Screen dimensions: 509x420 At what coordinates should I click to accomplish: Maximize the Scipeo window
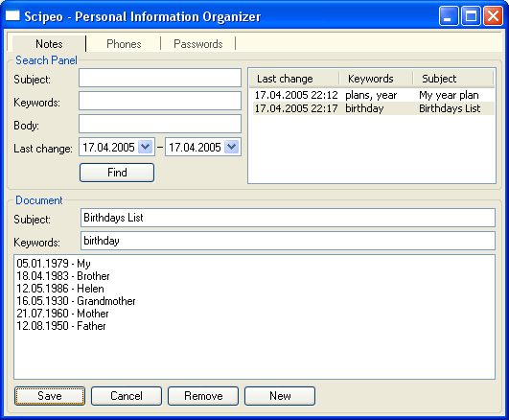click(x=471, y=16)
